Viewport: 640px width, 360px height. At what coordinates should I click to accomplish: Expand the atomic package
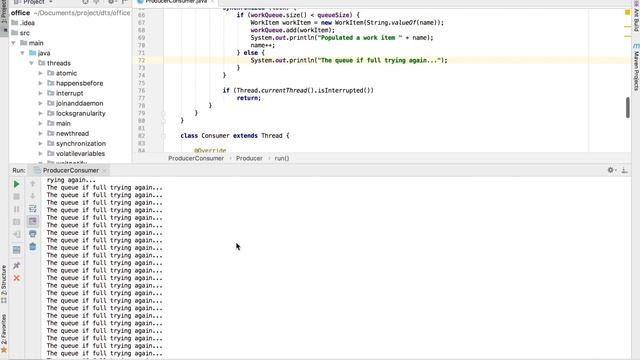(x=40, y=73)
